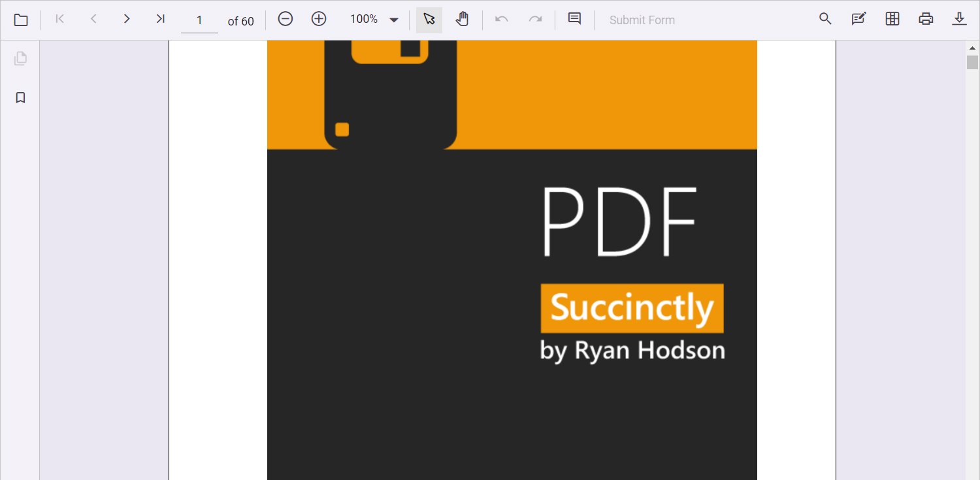
Task: Click the page number input field
Action: (199, 21)
